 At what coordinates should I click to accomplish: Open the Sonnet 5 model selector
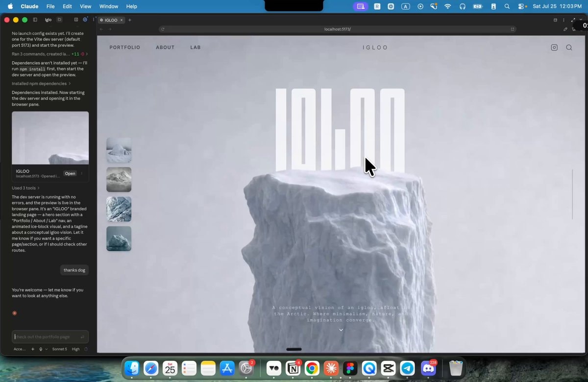(x=59, y=349)
